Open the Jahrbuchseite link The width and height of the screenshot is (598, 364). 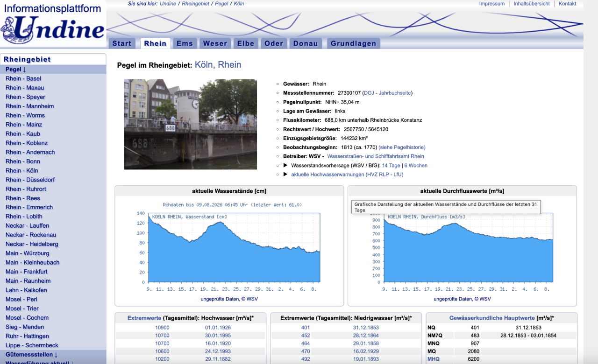(x=394, y=93)
